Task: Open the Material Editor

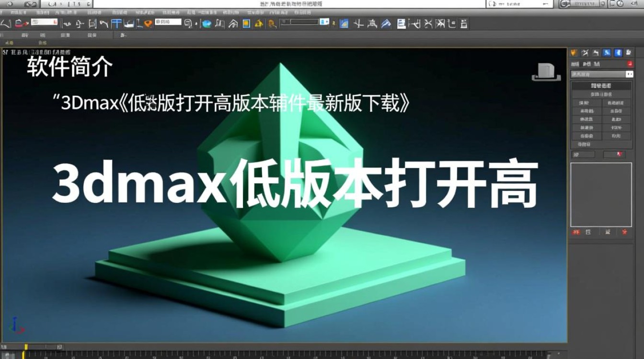Action: [207, 22]
